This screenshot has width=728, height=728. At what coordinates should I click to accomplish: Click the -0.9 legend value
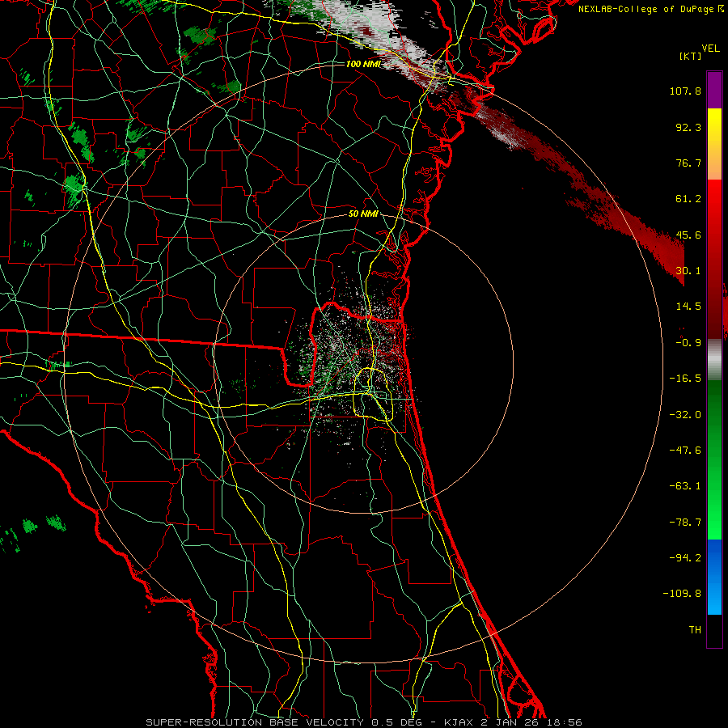688,343
